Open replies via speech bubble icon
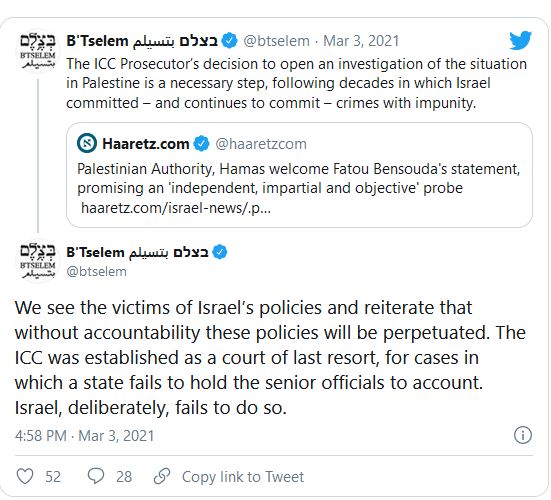The image size is (551, 500). [x=96, y=476]
